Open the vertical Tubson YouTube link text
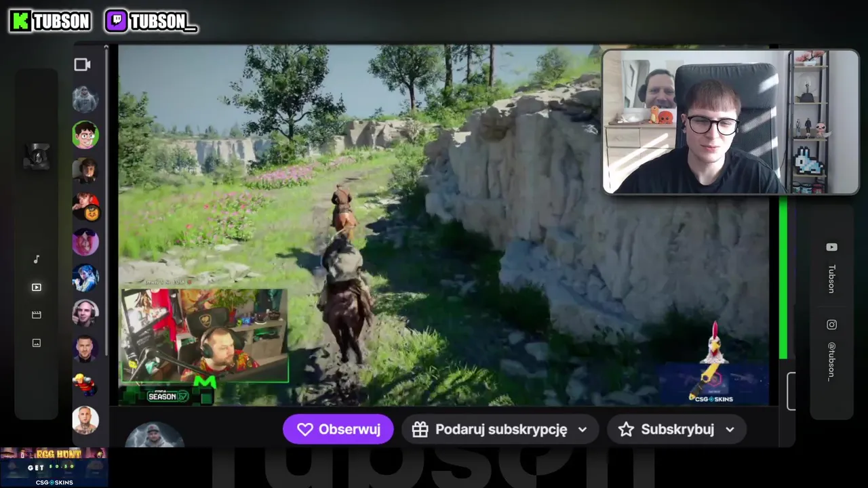Image resolution: width=868 pixels, height=488 pixels. click(831, 279)
